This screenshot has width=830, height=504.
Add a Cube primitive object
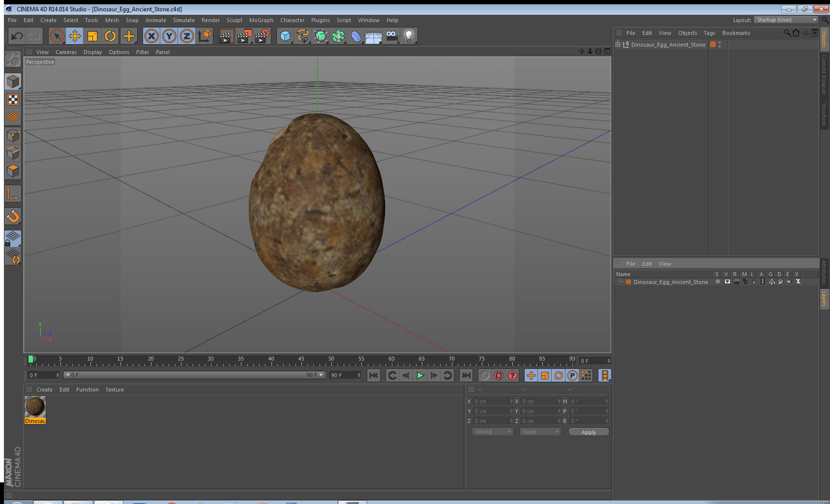tap(285, 36)
